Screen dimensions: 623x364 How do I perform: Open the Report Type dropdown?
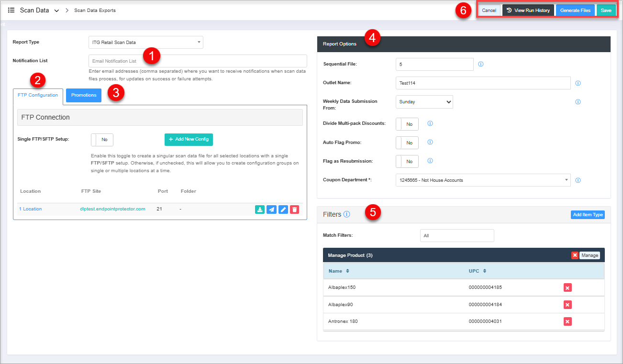(146, 43)
